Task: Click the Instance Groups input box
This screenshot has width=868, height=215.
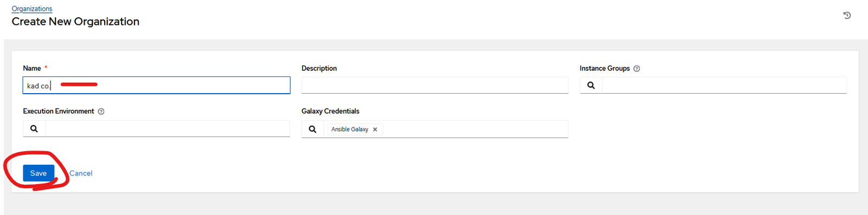Action: pyautogui.click(x=724, y=85)
